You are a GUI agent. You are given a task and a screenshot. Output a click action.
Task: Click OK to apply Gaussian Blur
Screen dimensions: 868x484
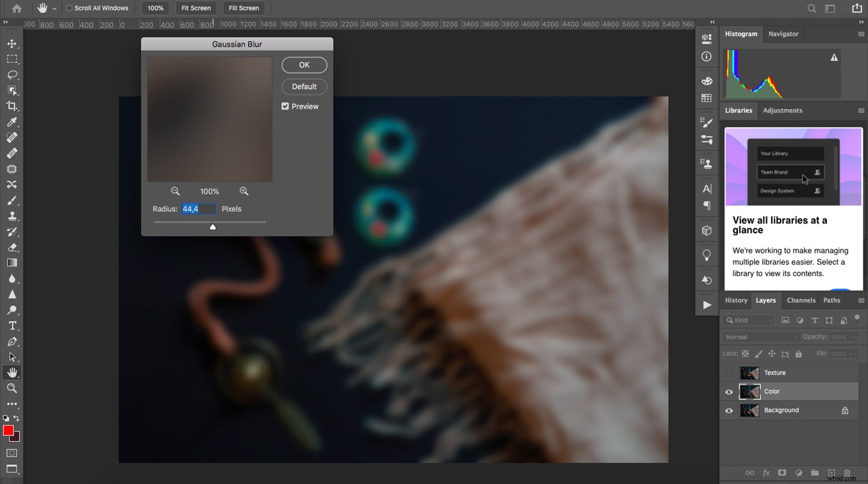tap(304, 65)
